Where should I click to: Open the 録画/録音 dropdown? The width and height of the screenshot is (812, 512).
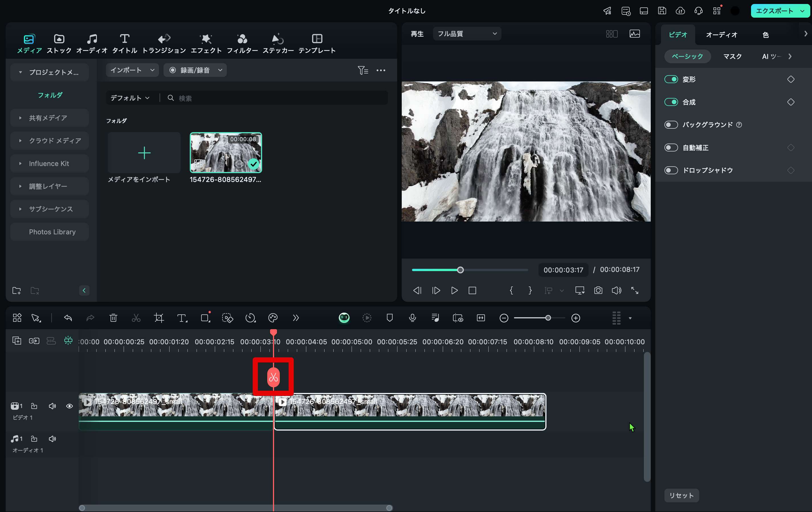[195, 70]
